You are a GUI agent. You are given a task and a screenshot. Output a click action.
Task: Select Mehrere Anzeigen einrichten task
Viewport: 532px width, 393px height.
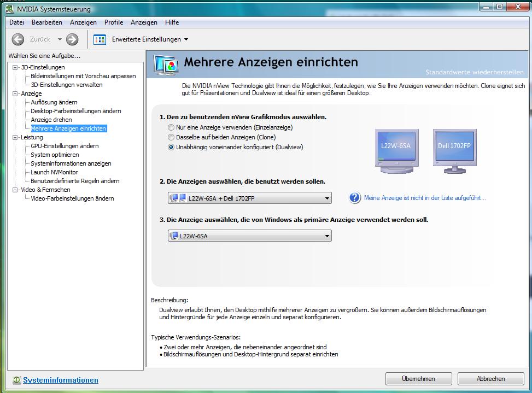[x=68, y=128]
